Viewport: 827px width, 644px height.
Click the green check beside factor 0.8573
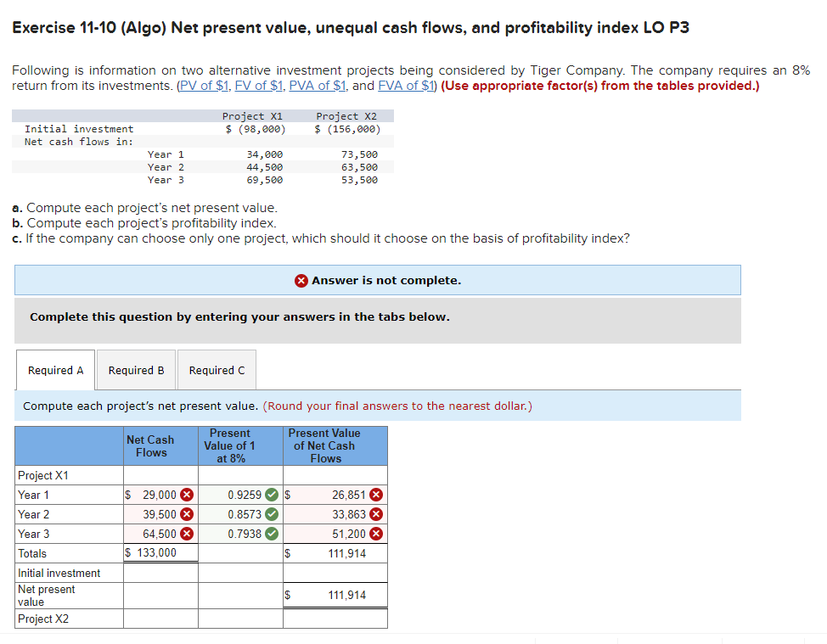[273, 514]
